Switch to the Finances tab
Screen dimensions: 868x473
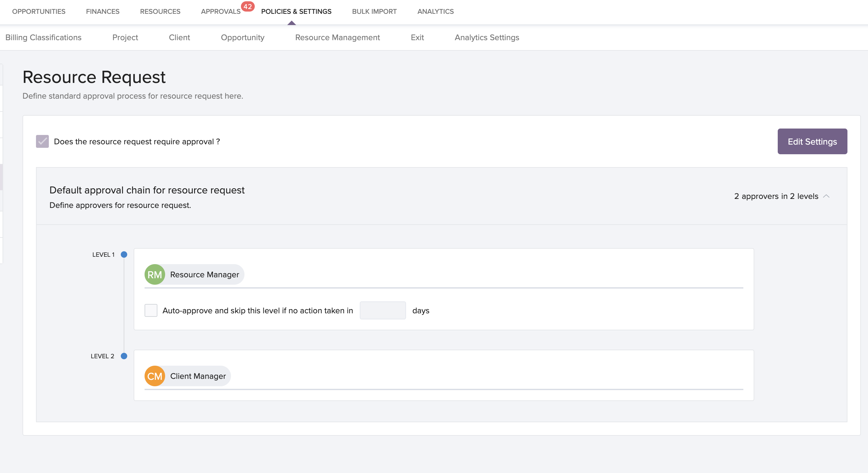point(103,12)
